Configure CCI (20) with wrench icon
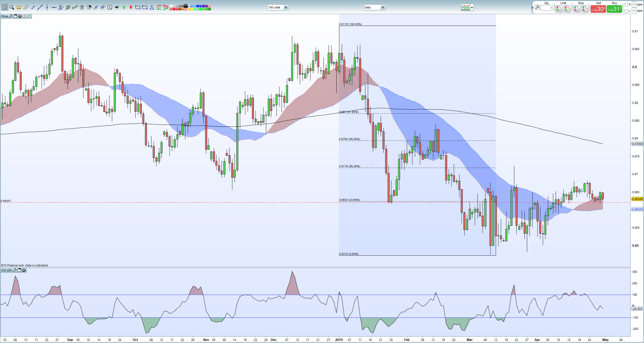 coord(15,270)
